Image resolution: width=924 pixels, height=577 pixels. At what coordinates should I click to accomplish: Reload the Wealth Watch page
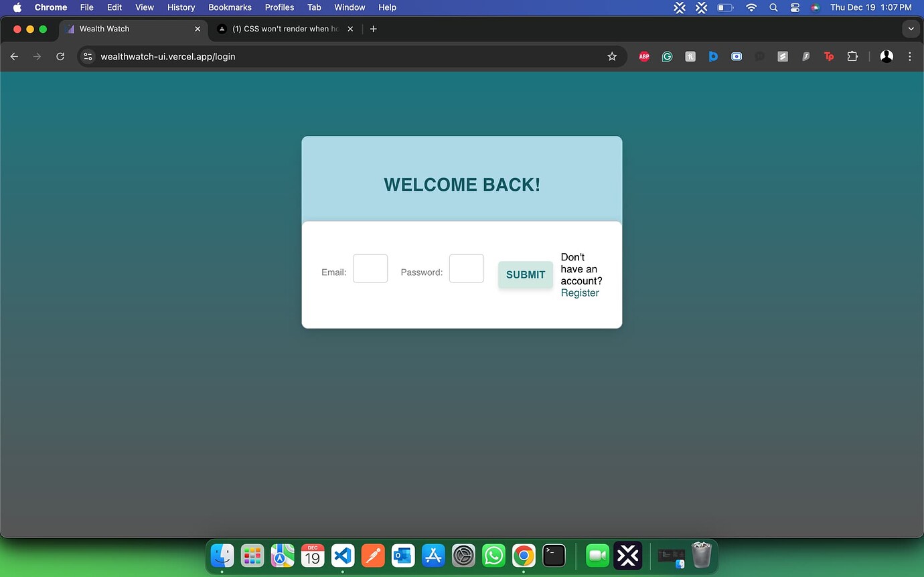(x=60, y=57)
